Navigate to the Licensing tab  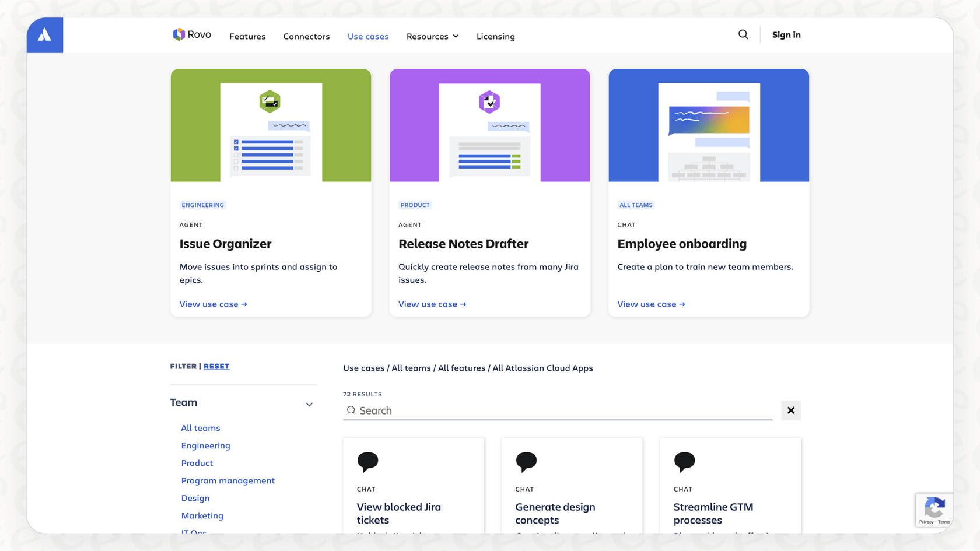[x=495, y=36]
